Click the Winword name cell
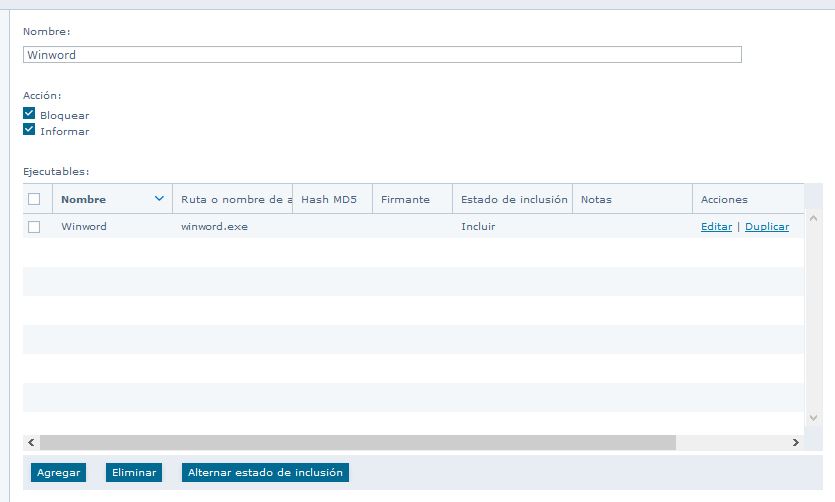 pos(84,226)
